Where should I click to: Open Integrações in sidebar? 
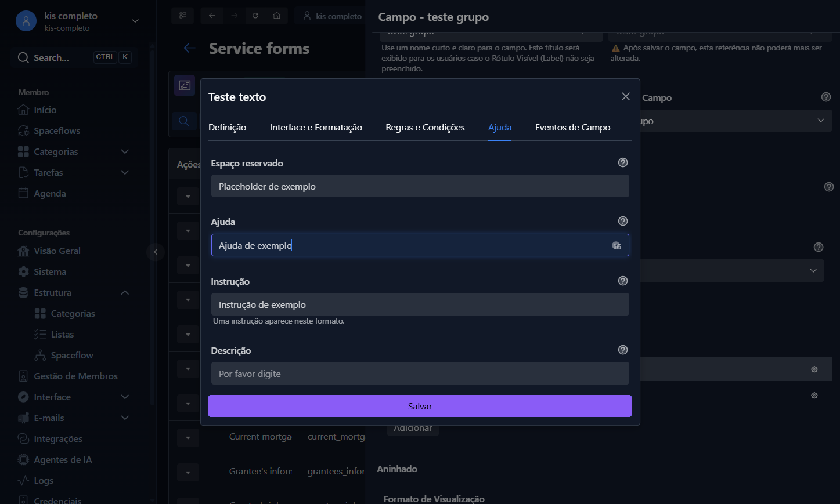point(58,438)
